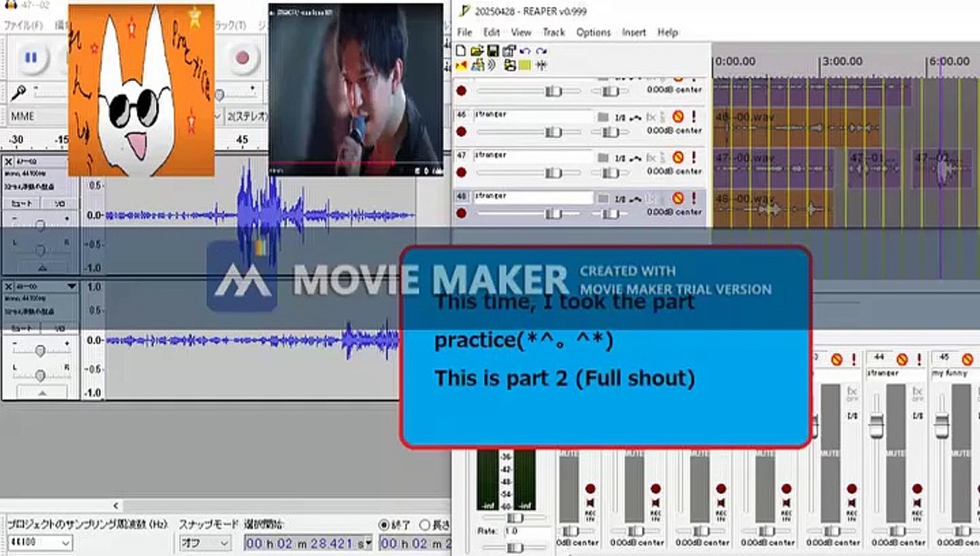Toggle mute on REAPER track 46
Image resolution: width=980 pixels, height=556 pixels.
pos(678,117)
